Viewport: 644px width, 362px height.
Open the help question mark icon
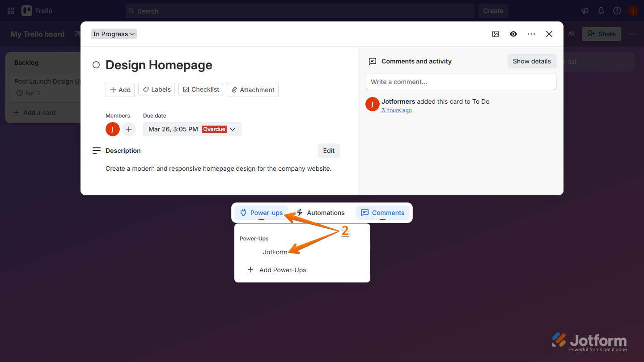tap(617, 11)
